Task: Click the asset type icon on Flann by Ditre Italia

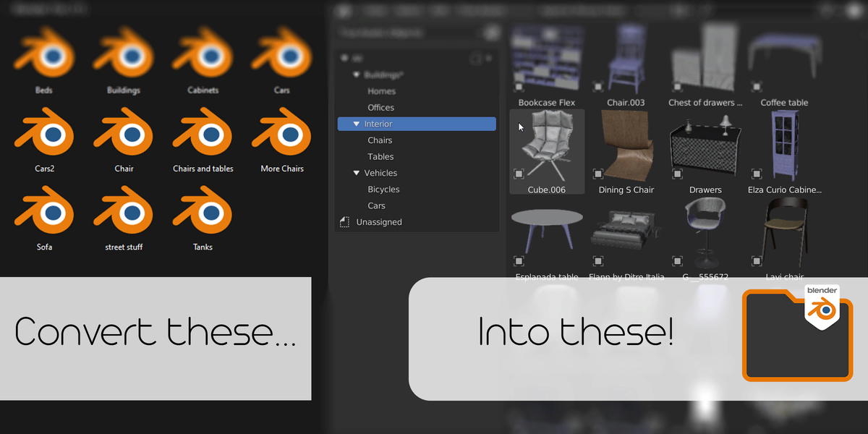Action: pyautogui.click(x=598, y=261)
